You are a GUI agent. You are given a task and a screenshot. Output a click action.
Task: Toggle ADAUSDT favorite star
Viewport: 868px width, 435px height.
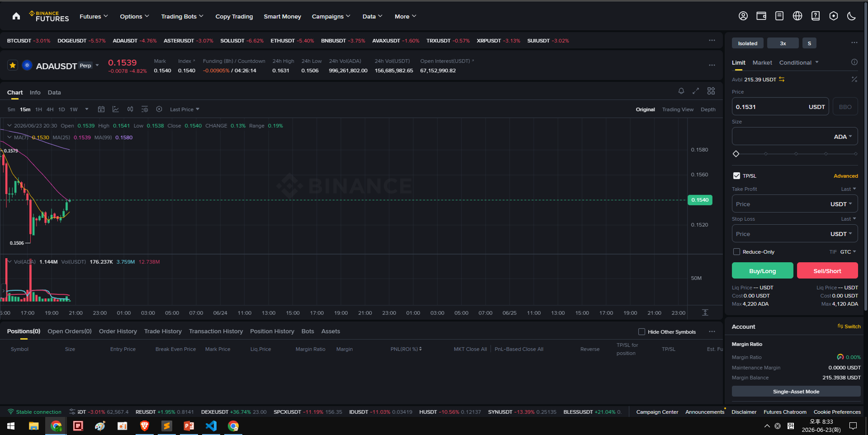coord(13,65)
